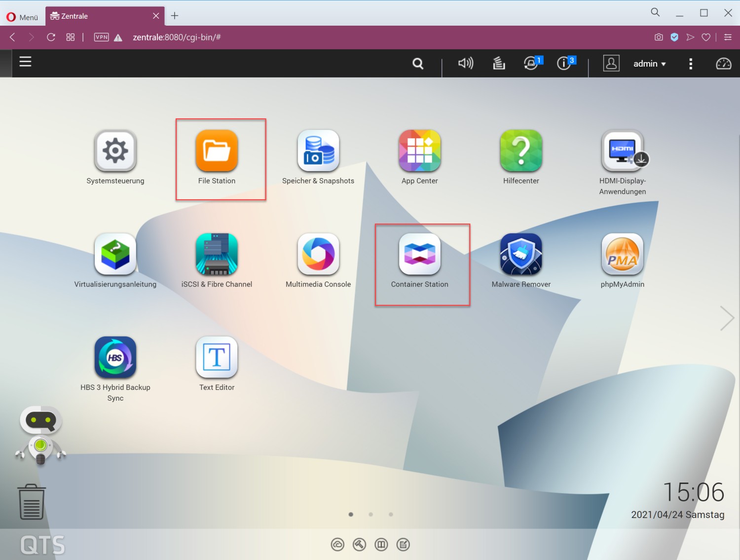Open external devices icon with badge 1
The image size is (740, 560).
pyautogui.click(x=532, y=63)
